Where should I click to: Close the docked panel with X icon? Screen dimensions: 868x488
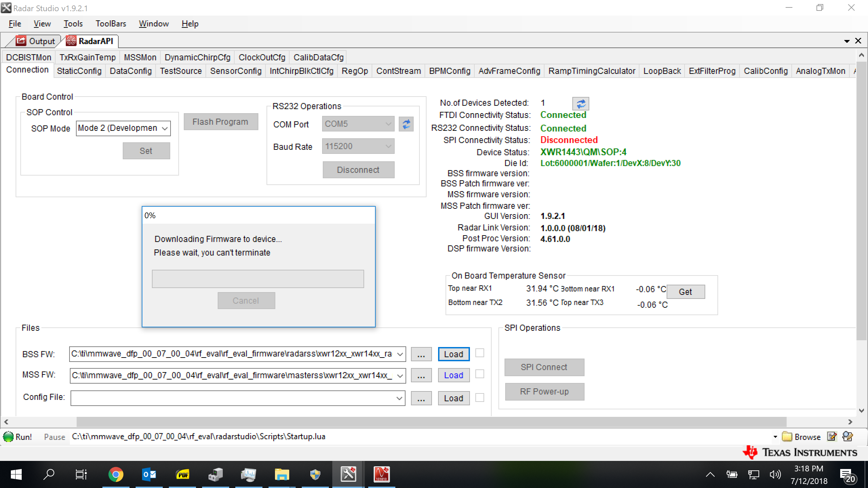858,41
